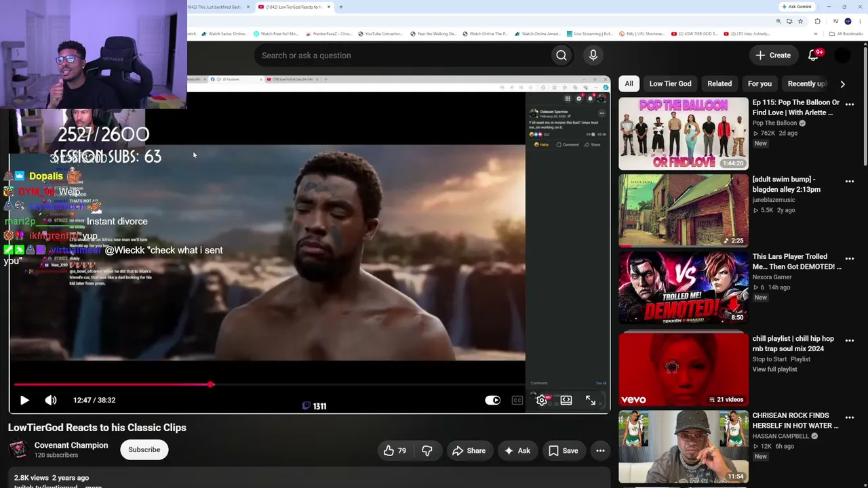This screenshot has height=488, width=868.
Task: Click the Ask Gemini button
Action: coord(797,7)
